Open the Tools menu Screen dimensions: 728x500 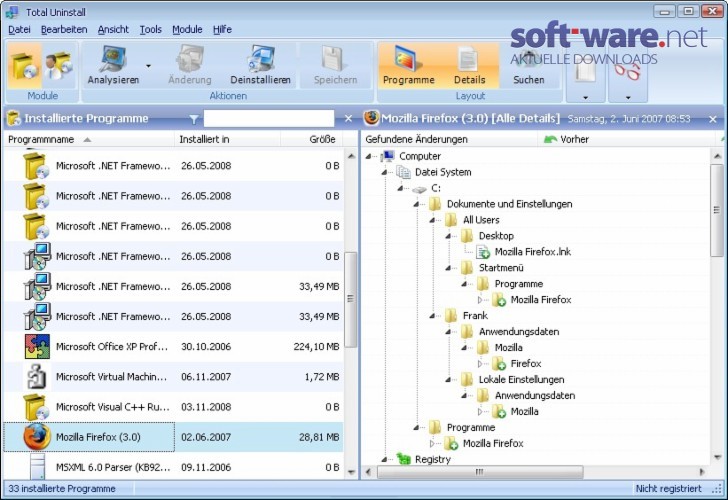point(151,29)
